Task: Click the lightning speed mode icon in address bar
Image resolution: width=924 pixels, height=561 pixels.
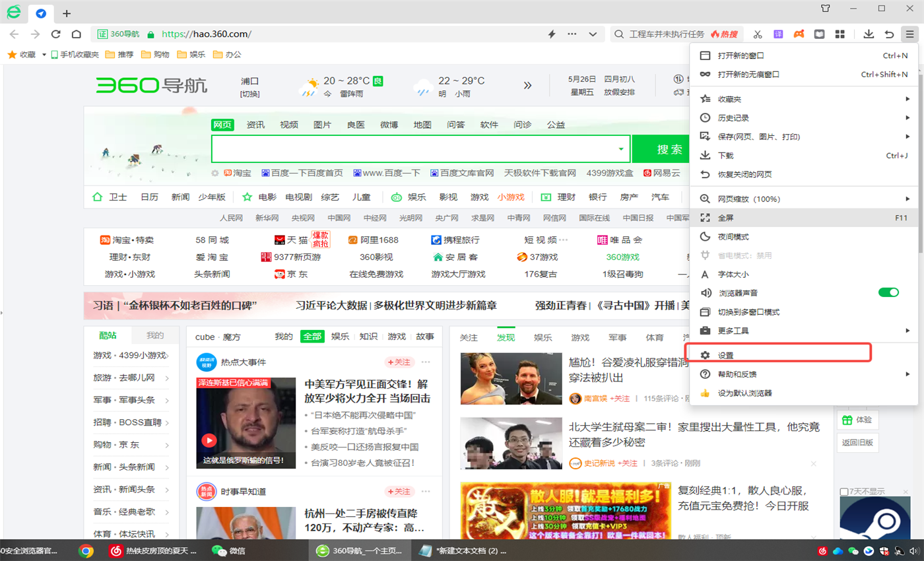Action: tap(552, 34)
